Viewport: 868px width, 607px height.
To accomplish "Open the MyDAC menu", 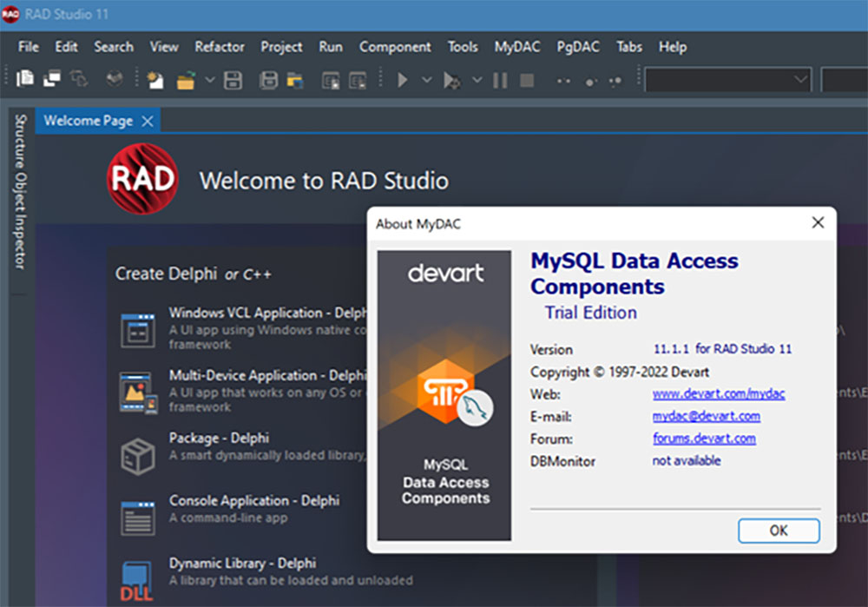I will pos(517,47).
